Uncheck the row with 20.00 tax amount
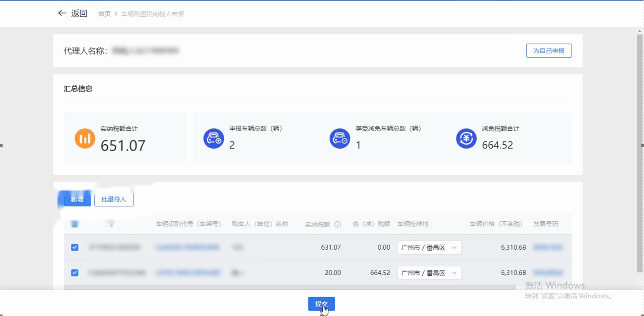 pyautogui.click(x=75, y=273)
